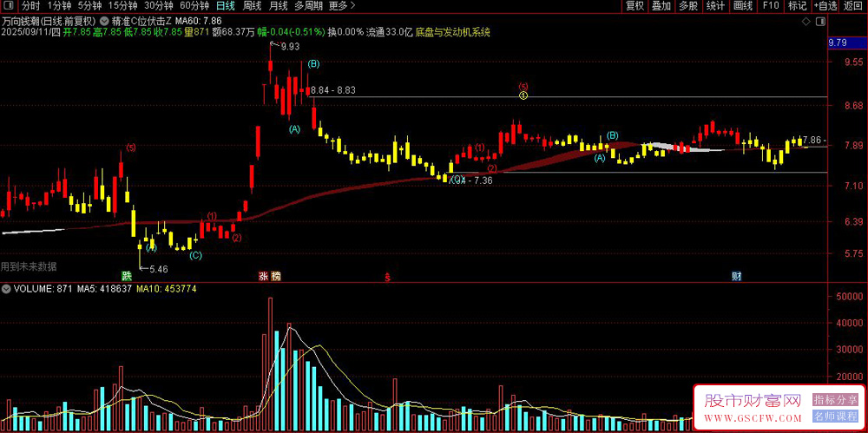The image size is (868, 433).
Task: Click the diamond icon above the chart
Action: 806,21
